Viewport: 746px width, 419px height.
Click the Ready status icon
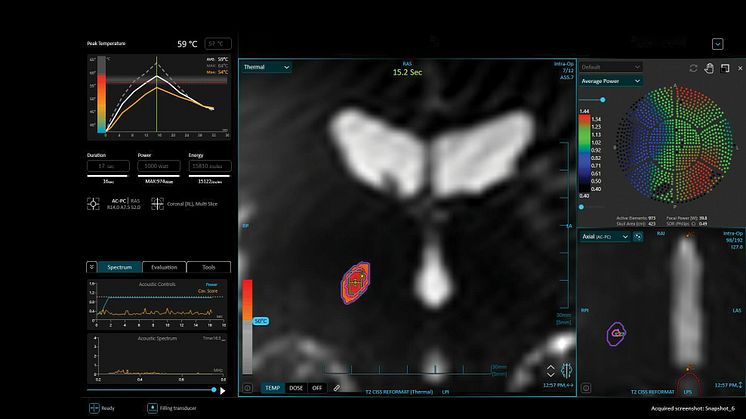(x=93, y=408)
